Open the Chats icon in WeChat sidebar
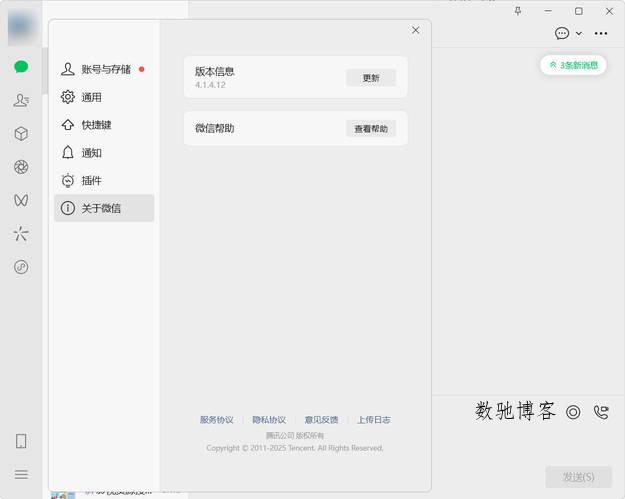 click(21, 67)
